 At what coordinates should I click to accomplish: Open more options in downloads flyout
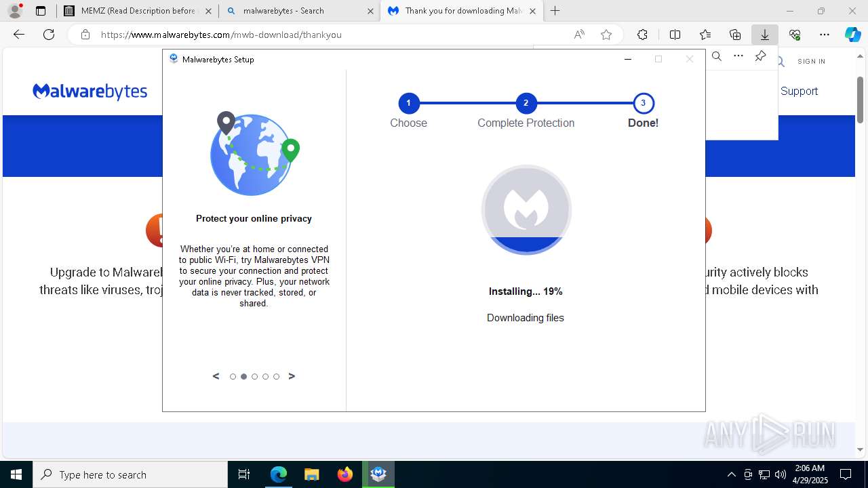click(x=738, y=56)
